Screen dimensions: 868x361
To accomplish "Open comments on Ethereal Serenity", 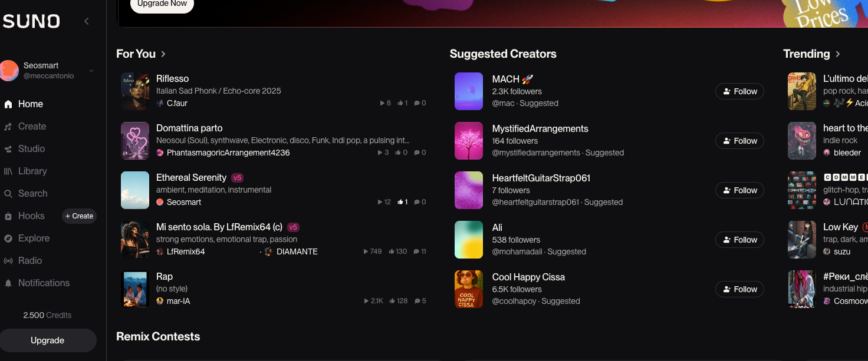I will (x=417, y=202).
